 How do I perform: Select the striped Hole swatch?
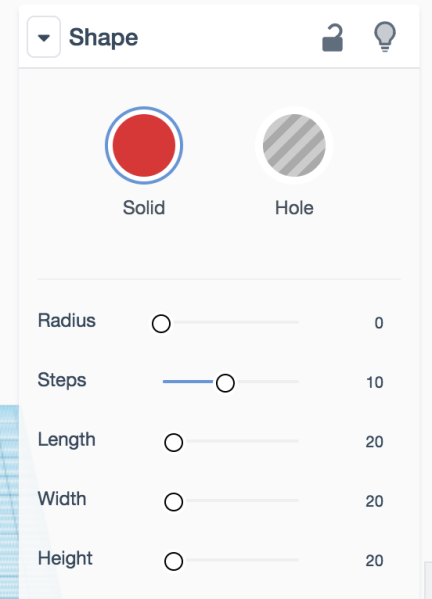(294, 145)
